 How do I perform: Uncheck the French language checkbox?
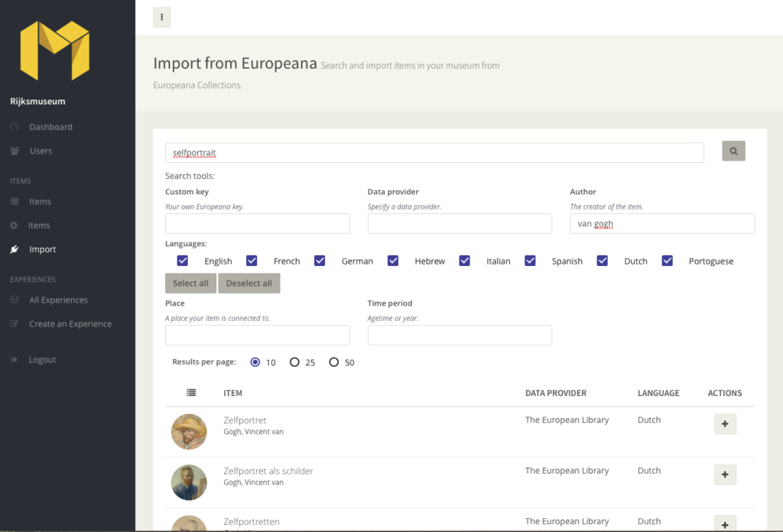[x=252, y=261]
